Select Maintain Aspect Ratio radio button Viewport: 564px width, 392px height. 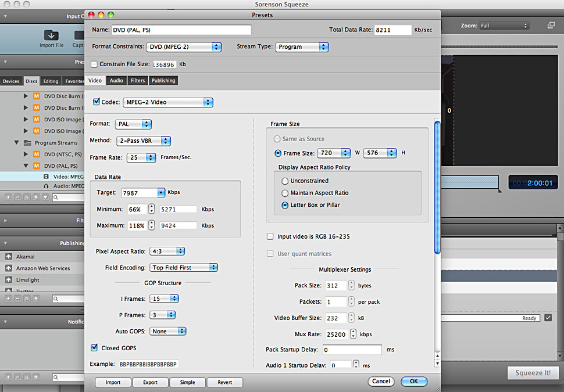click(285, 193)
